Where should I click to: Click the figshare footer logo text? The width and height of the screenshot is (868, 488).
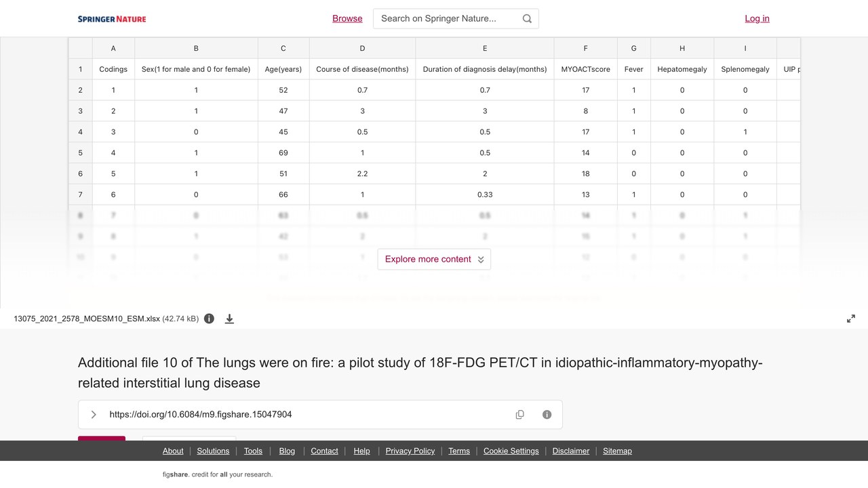click(175, 474)
